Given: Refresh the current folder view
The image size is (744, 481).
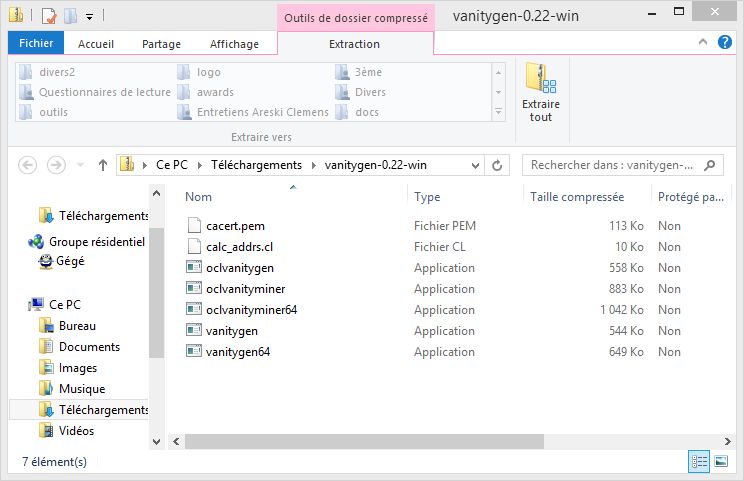Looking at the screenshot, I should click(x=499, y=166).
